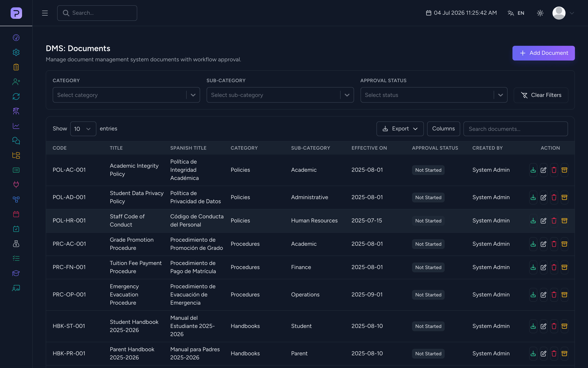Focus the top Search field
588x368 pixels.
click(97, 13)
